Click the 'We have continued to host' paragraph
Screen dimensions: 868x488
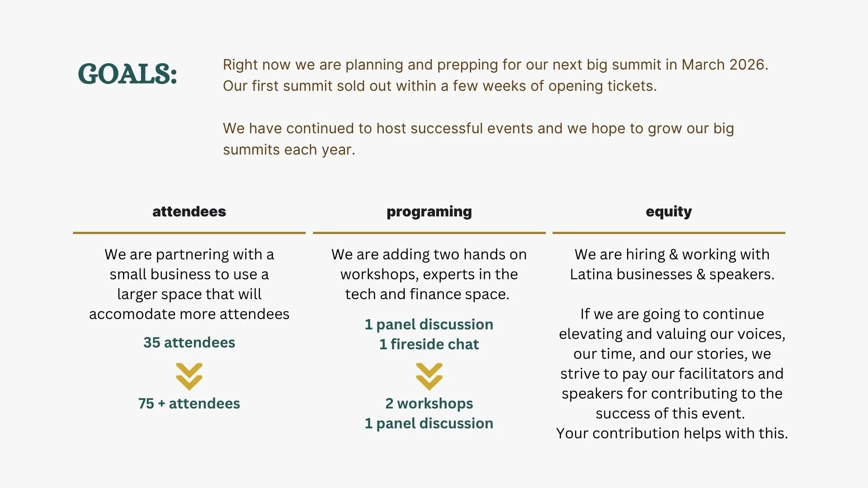coord(478,139)
